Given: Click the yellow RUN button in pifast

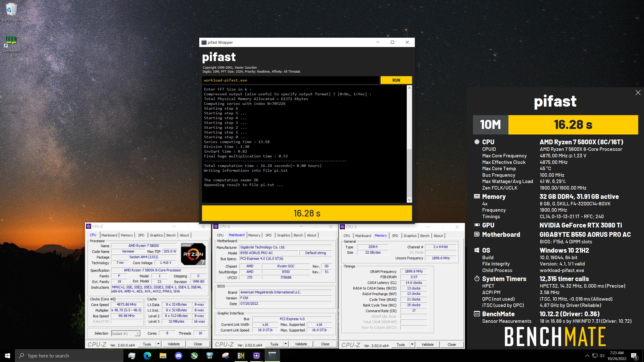Looking at the screenshot, I should pos(396,80).
